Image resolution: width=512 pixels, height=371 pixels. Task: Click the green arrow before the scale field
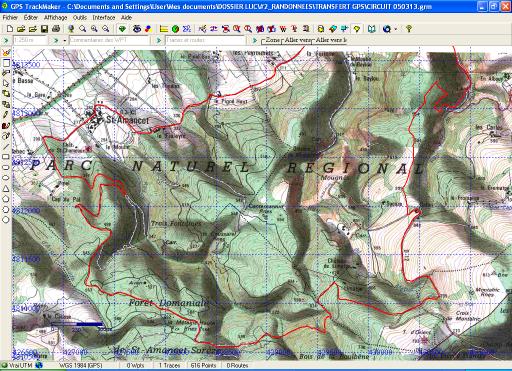point(6,40)
